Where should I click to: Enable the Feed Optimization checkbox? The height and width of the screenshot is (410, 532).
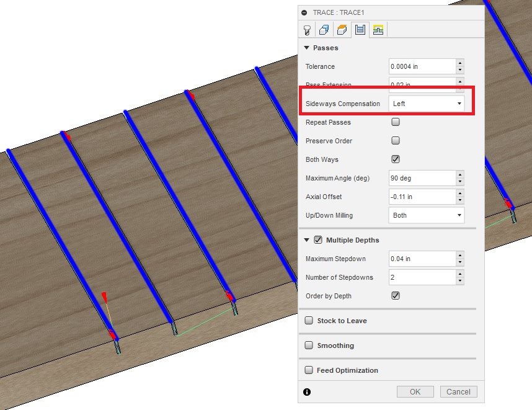click(x=309, y=370)
